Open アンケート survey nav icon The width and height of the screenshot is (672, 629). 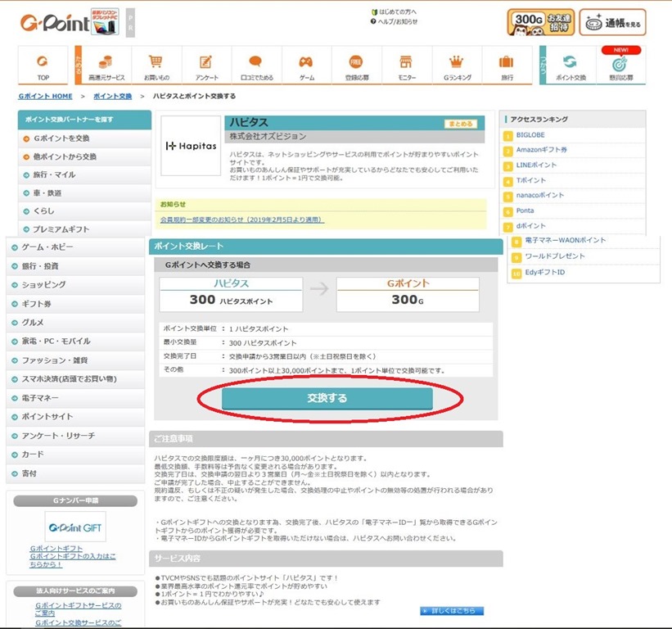(206, 66)
